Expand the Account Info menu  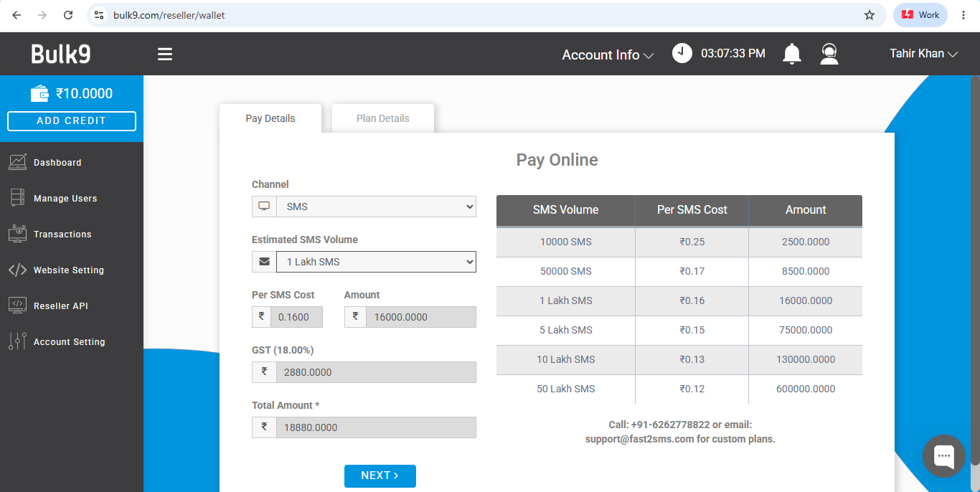(x=608, y=55)
